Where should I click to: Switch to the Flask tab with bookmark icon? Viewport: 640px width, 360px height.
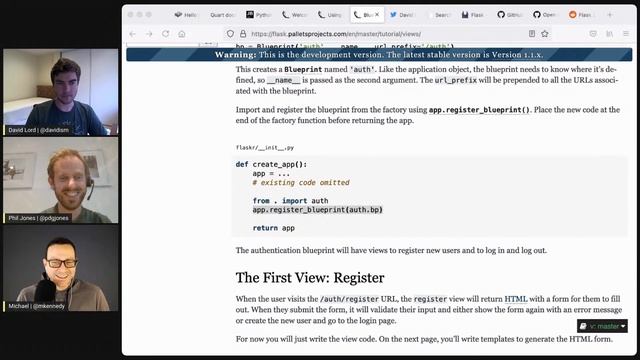click(473, 15)
